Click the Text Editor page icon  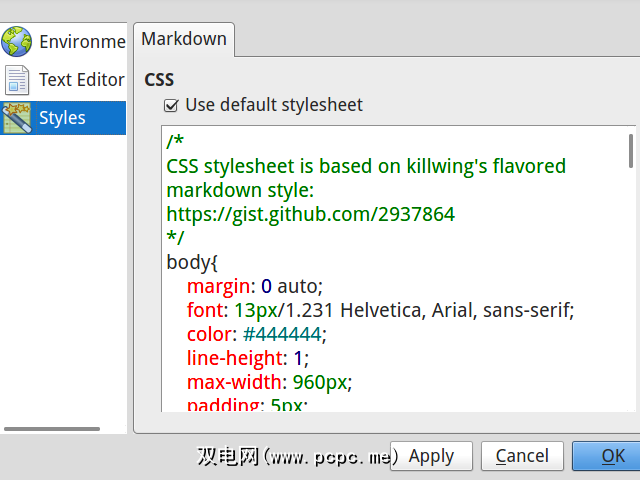[17, 79]
